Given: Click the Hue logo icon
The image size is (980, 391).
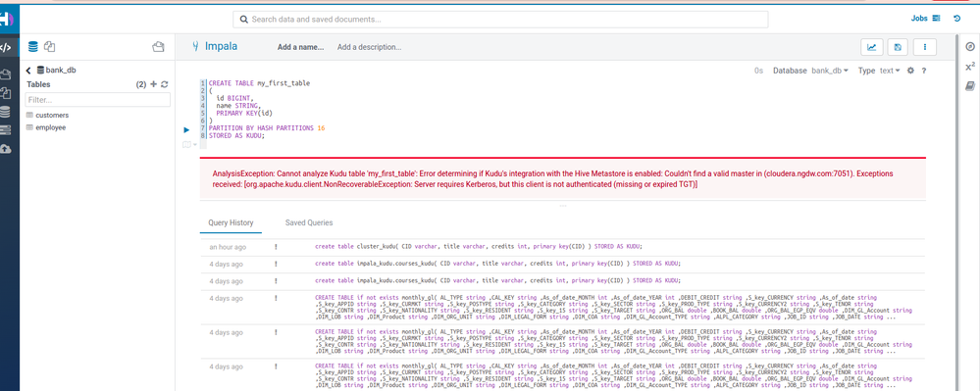Looking at the screenshot, I should tap(6, 19).
